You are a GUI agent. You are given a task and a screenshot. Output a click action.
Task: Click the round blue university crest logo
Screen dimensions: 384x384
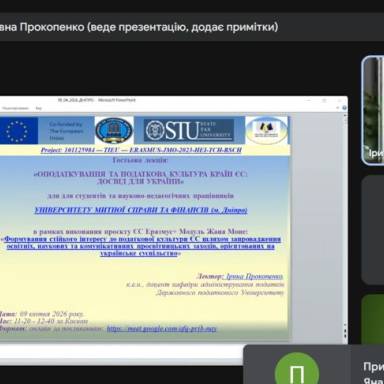[x=114, y=130]
